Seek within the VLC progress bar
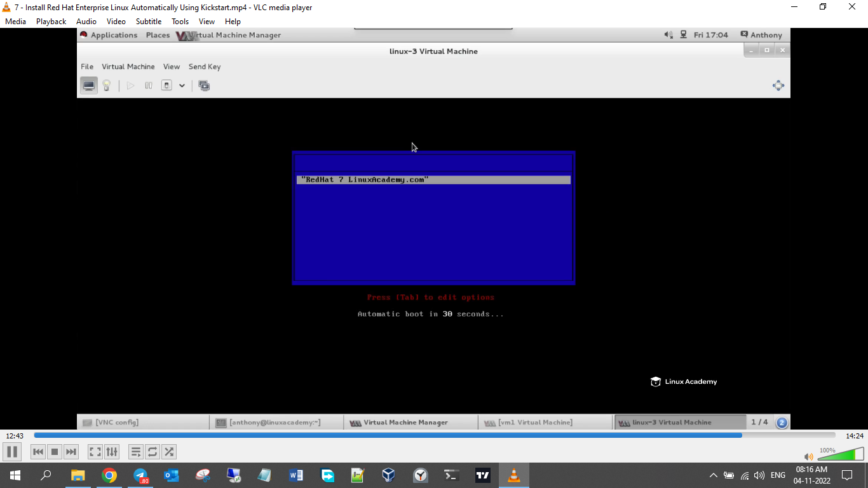This screenshot has width=868, height=488. point(435,435)
